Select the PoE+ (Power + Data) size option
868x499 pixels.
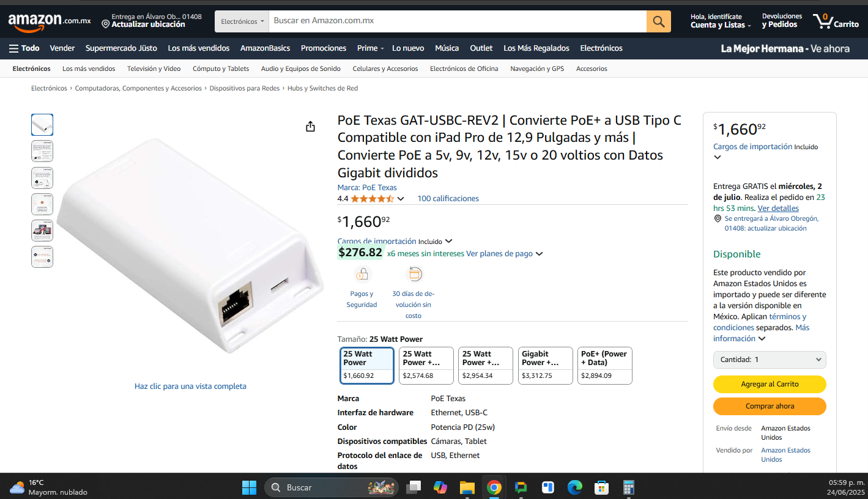pos(604,366)
